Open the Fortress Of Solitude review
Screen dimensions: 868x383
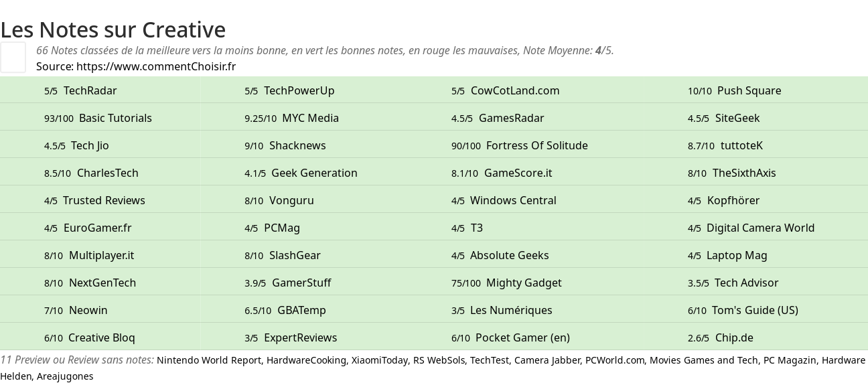pos(520,145)
